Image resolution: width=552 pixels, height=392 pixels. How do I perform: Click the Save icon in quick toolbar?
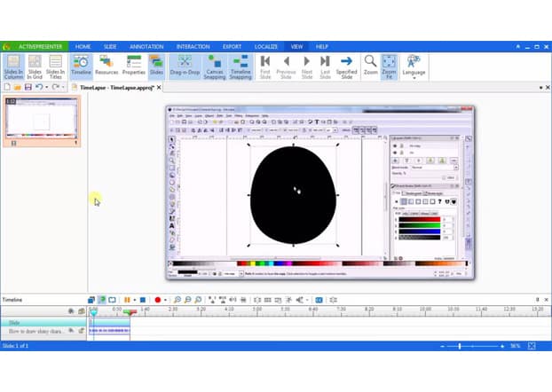[x=29, y=87]
